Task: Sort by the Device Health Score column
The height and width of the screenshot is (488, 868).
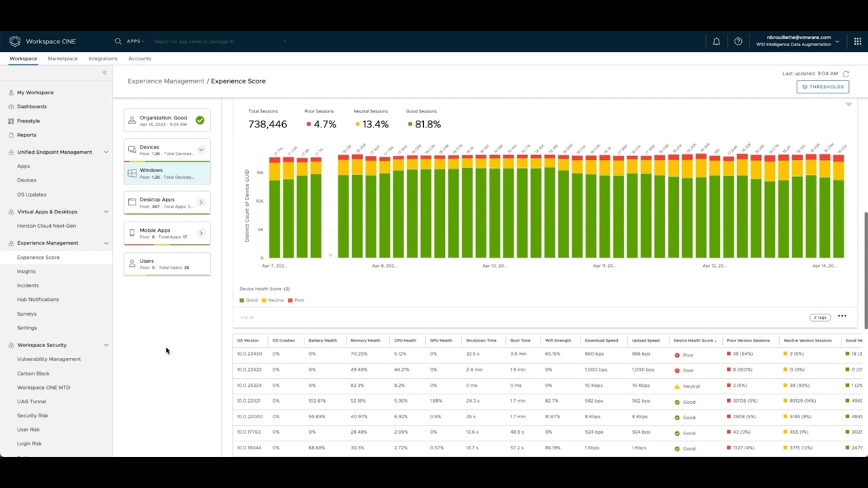Action: (x=693, y=340)
